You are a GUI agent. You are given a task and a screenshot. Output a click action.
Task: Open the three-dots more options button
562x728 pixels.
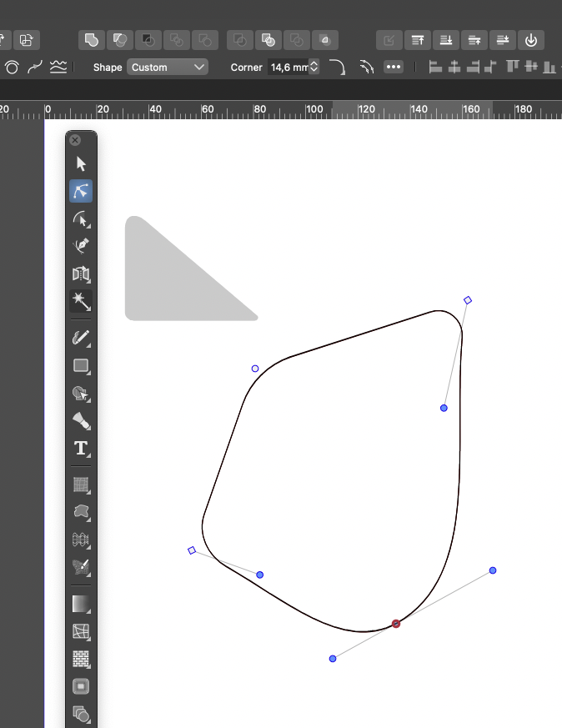coord(394,68)
